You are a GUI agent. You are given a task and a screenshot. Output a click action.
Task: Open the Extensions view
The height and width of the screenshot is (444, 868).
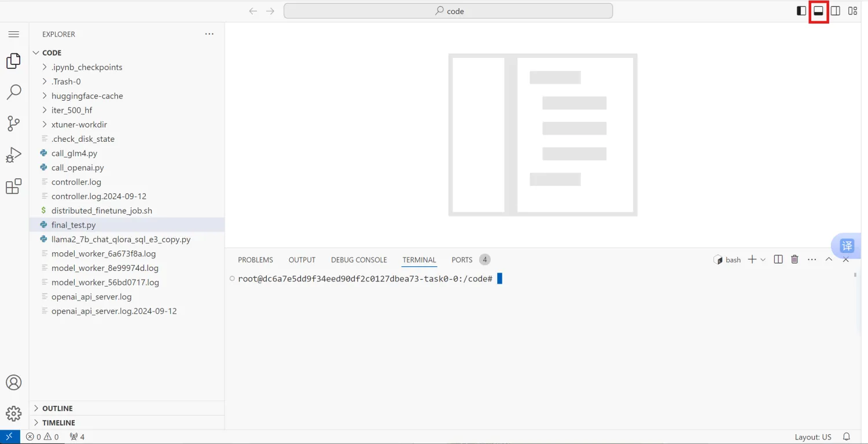coord(13,186)
